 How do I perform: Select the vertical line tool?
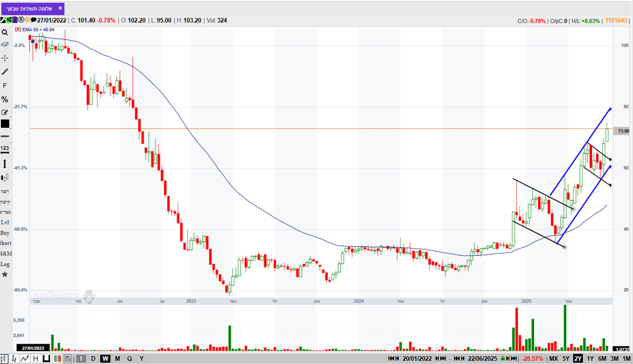pyautogui.click(x=5, y=164)
